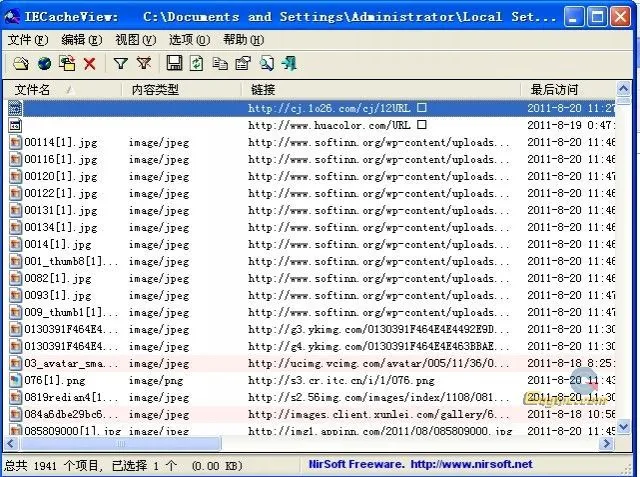Click the copy selected files toolbar icon
640x477 pixels.
pos(67,64)
